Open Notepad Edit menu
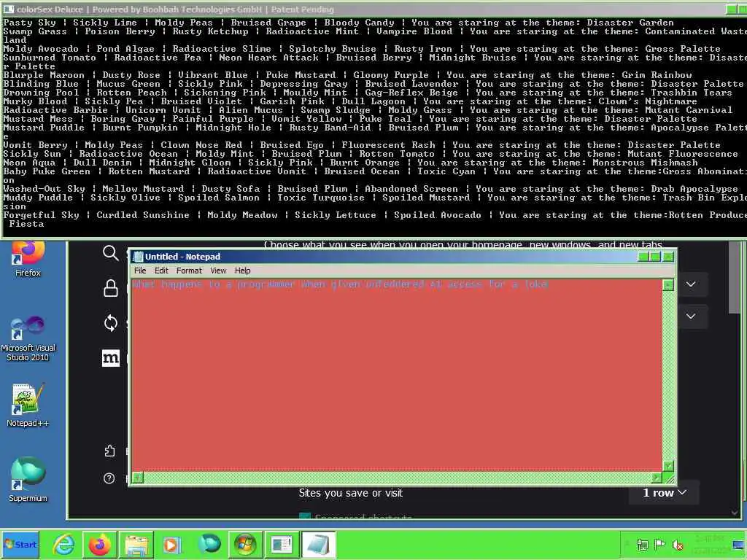Image resolution: width=747 pixels, height=560 pixels. (161, 271)
